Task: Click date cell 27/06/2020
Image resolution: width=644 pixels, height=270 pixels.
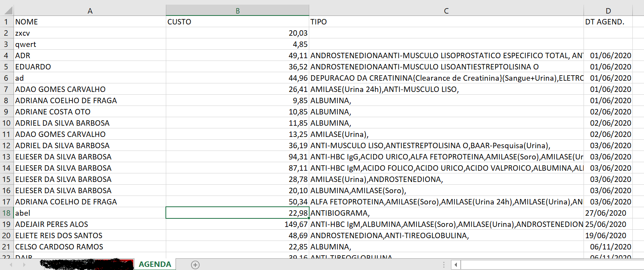Action: pyautogui.click(x=608, y=213)
